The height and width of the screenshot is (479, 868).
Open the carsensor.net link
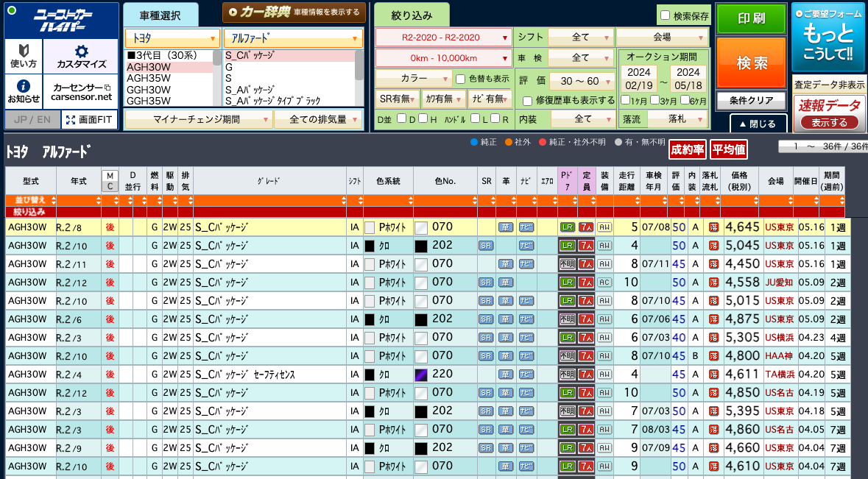point(82,92)
